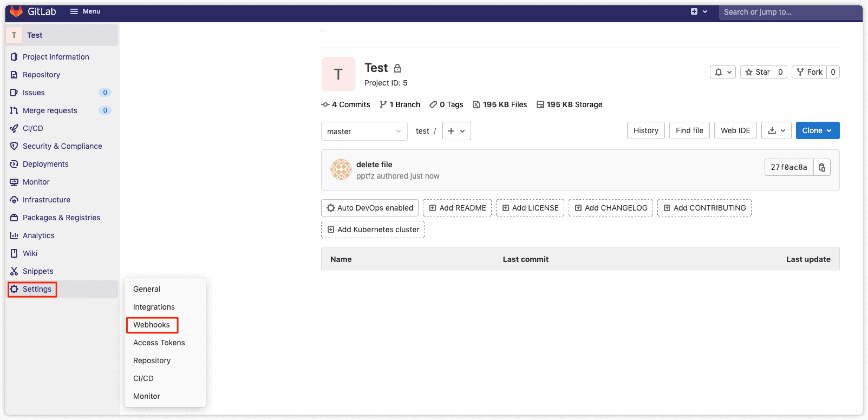
Task: Open the Menu hamburger button
Action: coord(85,11)
